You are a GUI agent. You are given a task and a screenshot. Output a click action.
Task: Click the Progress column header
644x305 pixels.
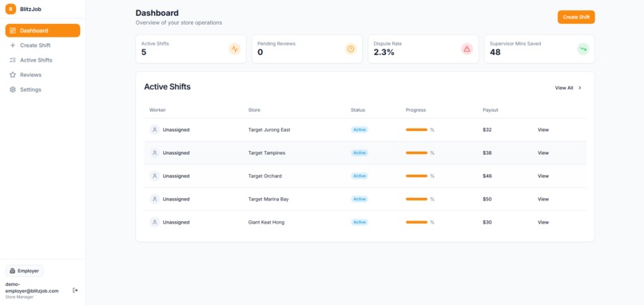point(415,110)
